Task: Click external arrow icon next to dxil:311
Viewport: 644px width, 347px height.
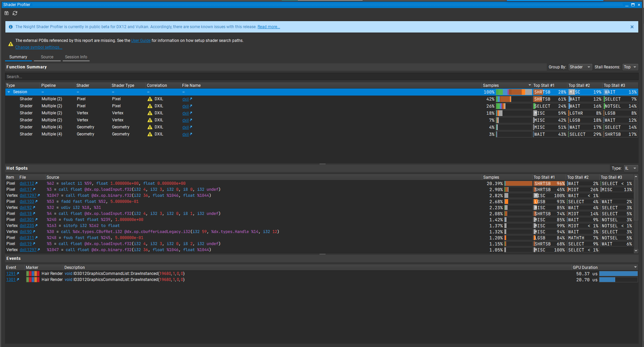Action: tap(36, 238)
